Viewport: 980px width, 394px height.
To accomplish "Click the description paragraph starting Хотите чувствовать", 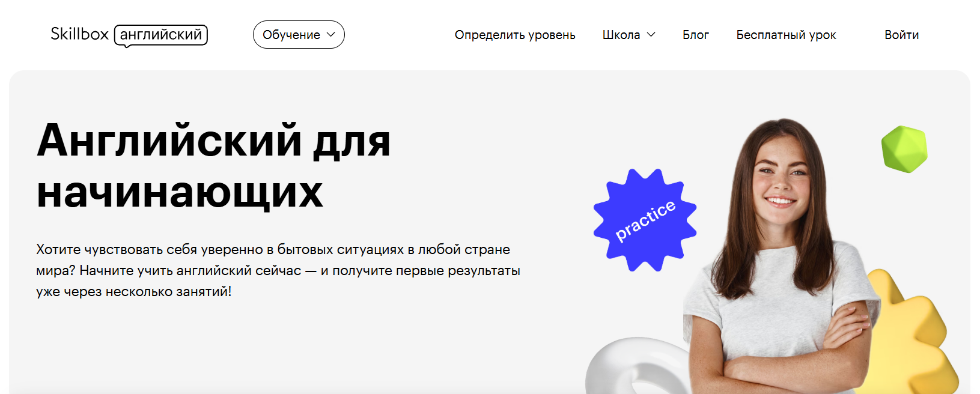I will click(x=278, y=270).
